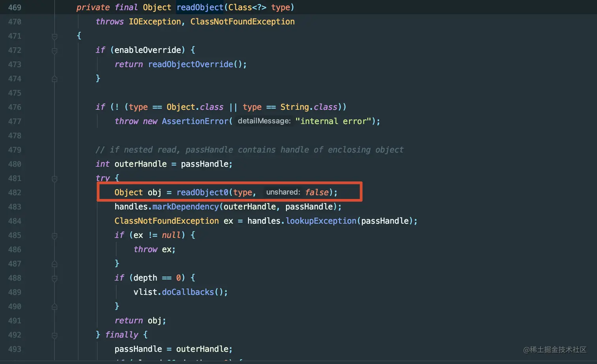The width and height of the screenshot is (597, 364).
Task: Click the depth variable on line 488
Action: coord(145,278)
